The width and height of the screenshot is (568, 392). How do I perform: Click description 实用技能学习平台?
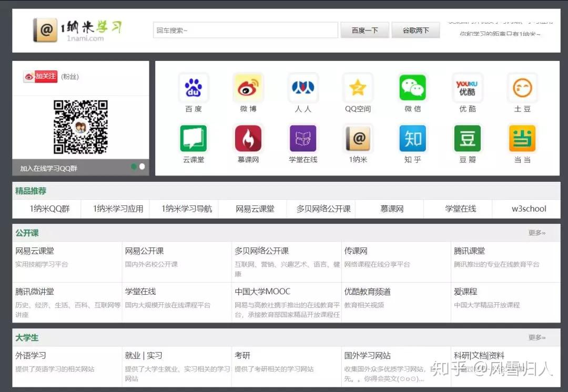click(x=42, y=264)
